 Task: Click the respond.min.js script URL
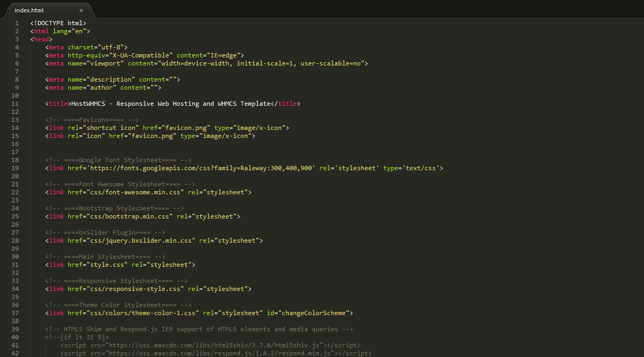221,353
